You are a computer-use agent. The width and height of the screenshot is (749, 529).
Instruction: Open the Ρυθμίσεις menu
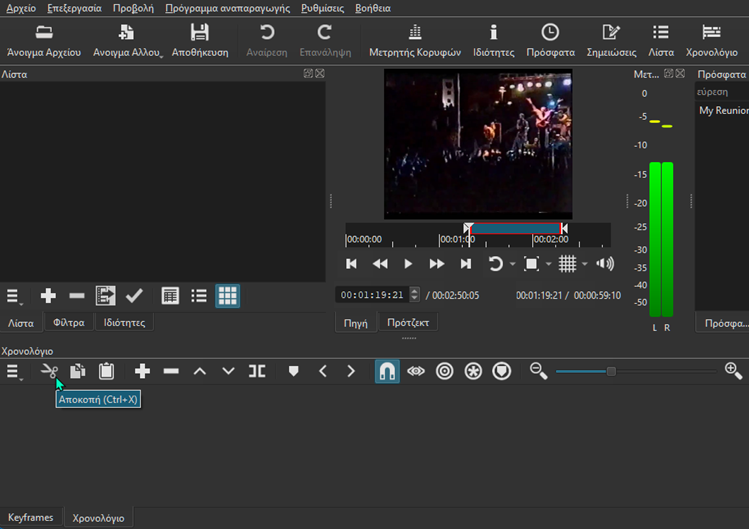[x=322, y=8]
